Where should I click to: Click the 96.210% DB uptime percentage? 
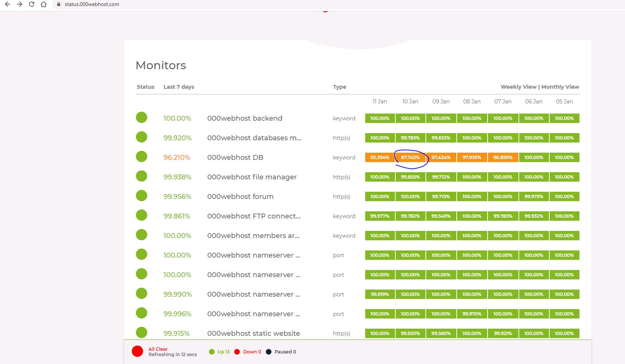click(177, 158)
